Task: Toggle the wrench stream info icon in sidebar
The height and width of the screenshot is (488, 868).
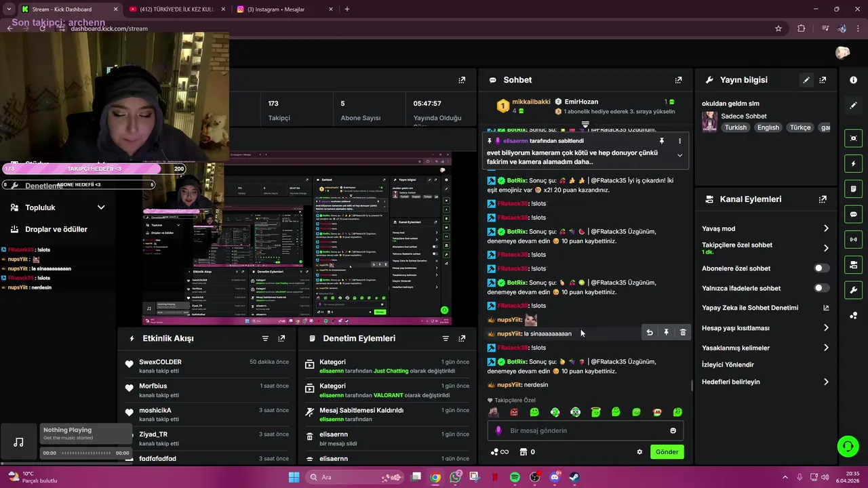Action: coord(853,290)
